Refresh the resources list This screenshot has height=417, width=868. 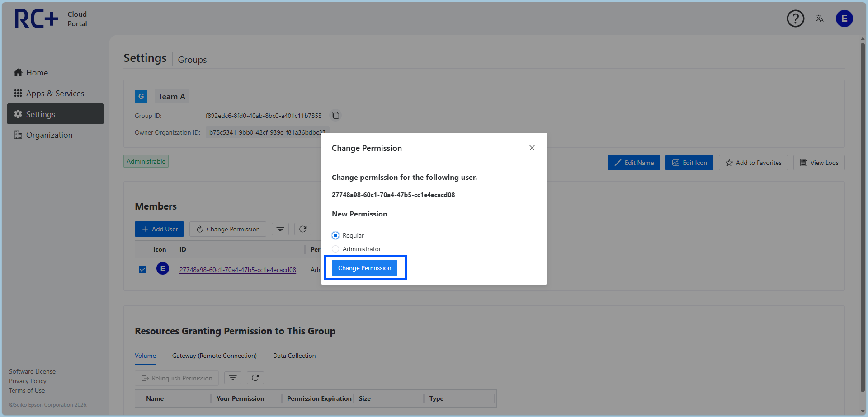point(255,378)
